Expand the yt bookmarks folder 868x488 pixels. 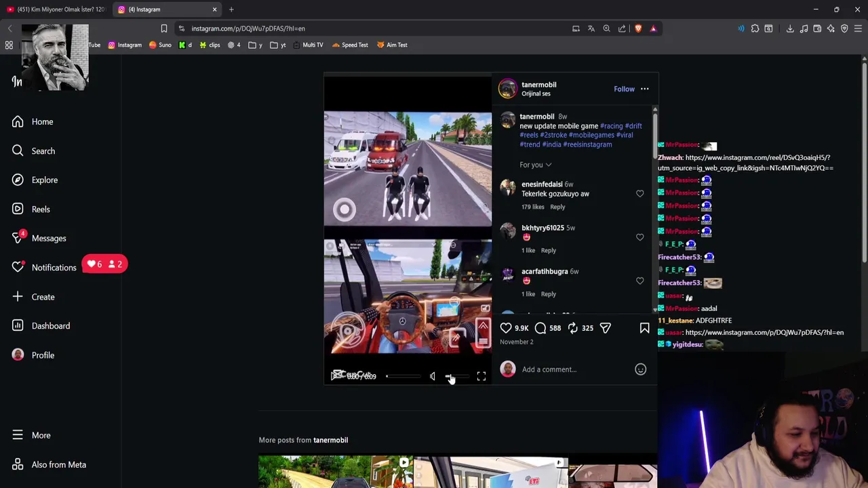pyautogui.click(x=278, y=45)
